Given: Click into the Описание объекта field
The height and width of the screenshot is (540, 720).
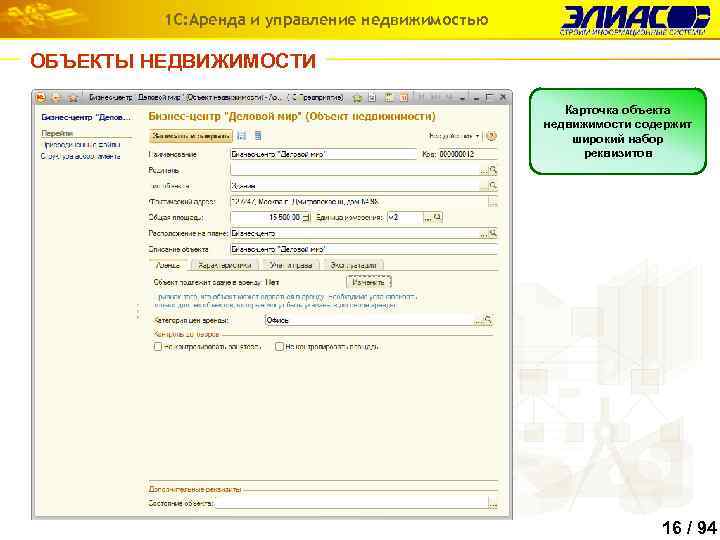Looking at the screenshot, I should click(x=364, y=249).
